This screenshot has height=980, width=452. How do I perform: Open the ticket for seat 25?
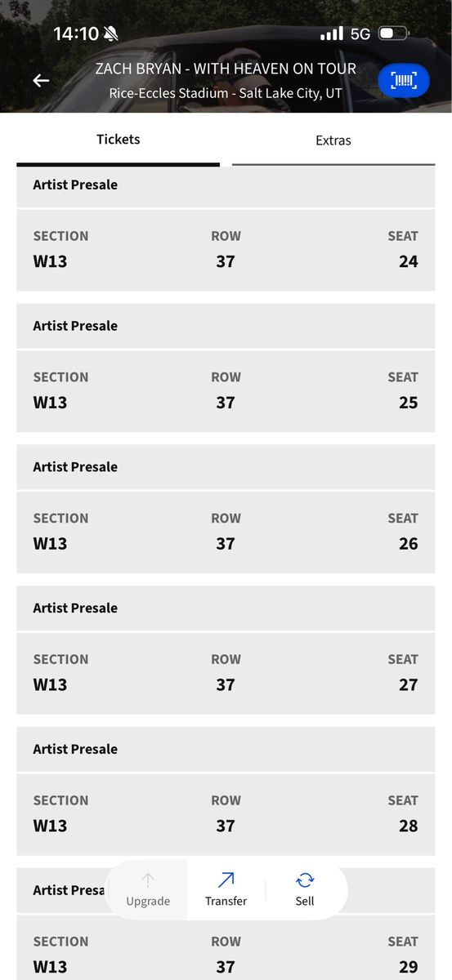pos(226,390)
